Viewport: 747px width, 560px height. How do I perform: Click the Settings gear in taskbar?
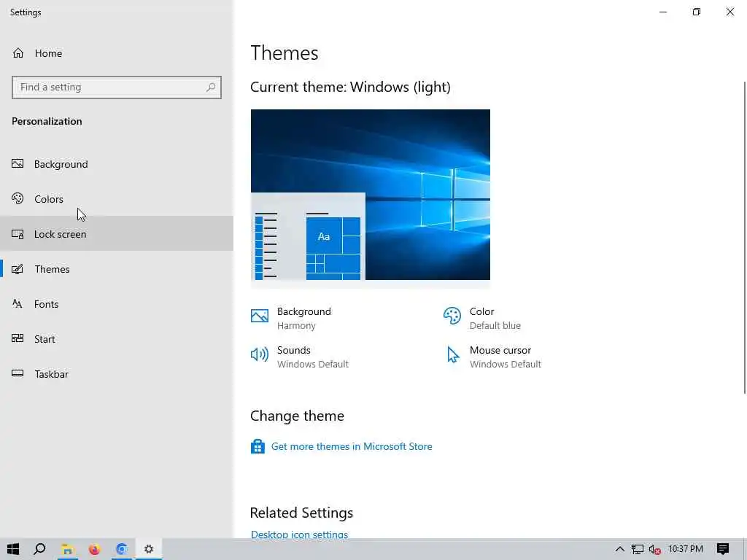[x=149, y=549]
